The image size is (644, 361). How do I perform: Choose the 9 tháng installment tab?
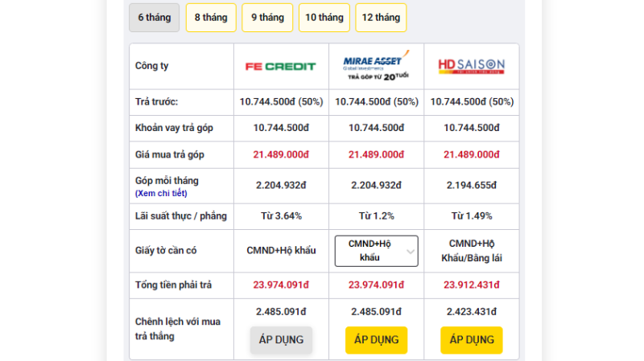(267, 18)
